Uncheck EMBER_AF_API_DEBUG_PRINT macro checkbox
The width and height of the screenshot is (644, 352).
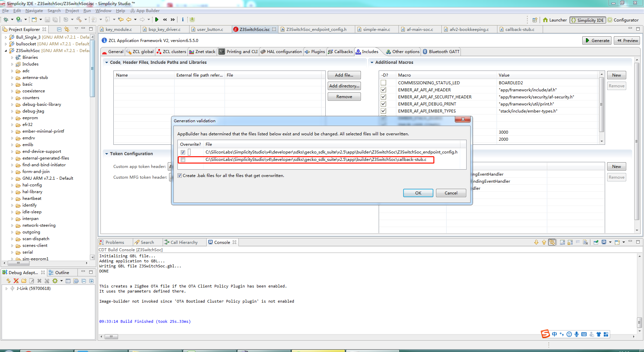pyautogui.click(x=383, y=104)
